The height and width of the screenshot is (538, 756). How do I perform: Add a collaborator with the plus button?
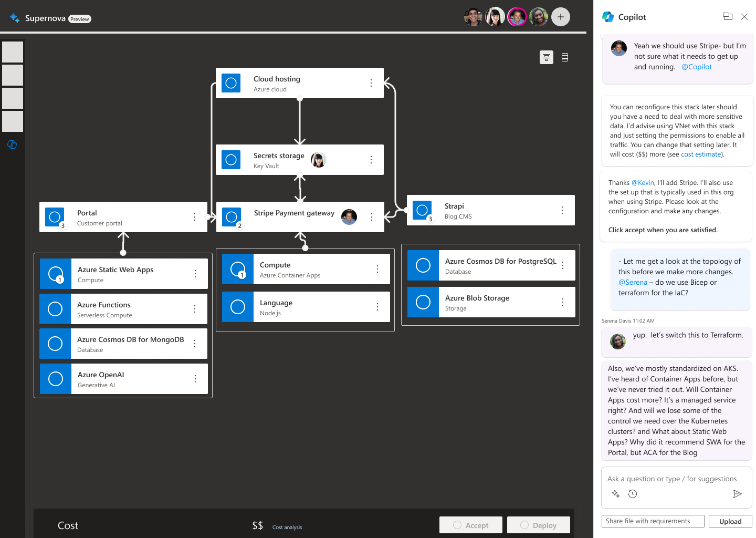pyautogui.click(x=561, y=17)
